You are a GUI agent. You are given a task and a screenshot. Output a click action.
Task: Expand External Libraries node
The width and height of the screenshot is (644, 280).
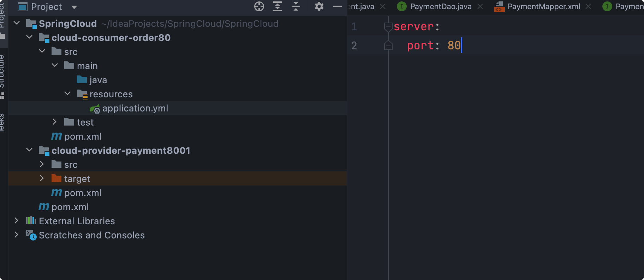16,221
